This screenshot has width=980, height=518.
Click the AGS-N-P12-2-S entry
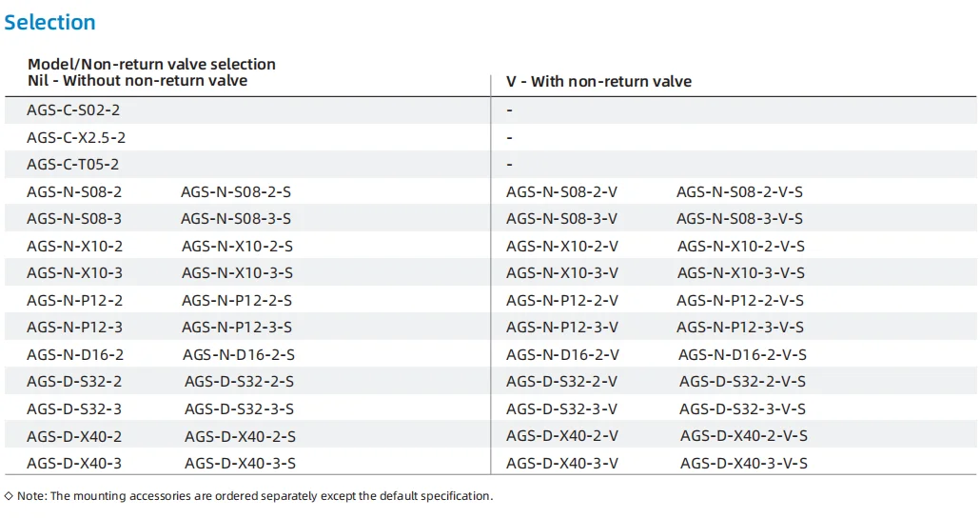pyautogui.click(x=236, y=300)
